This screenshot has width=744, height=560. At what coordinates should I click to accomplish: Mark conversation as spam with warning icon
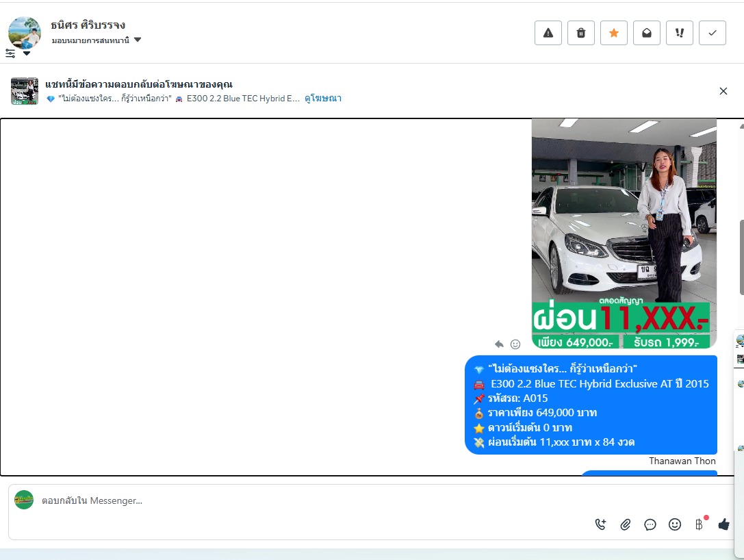[548, 33]
